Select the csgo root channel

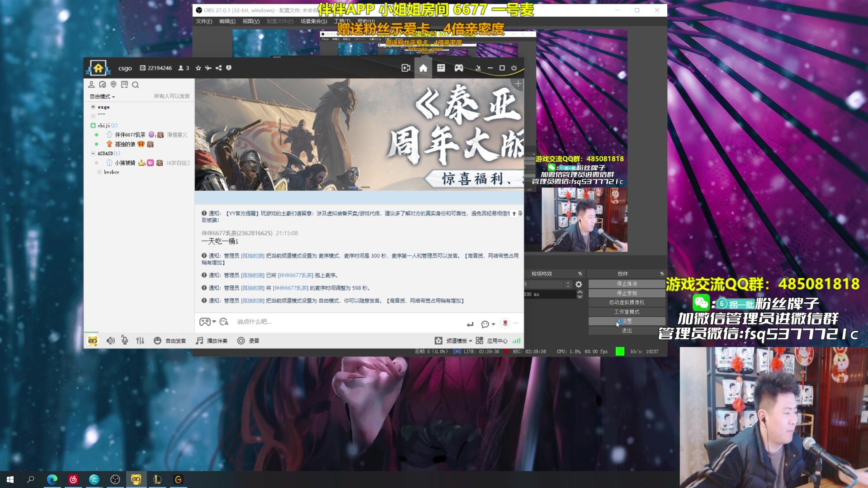point(104,107)
